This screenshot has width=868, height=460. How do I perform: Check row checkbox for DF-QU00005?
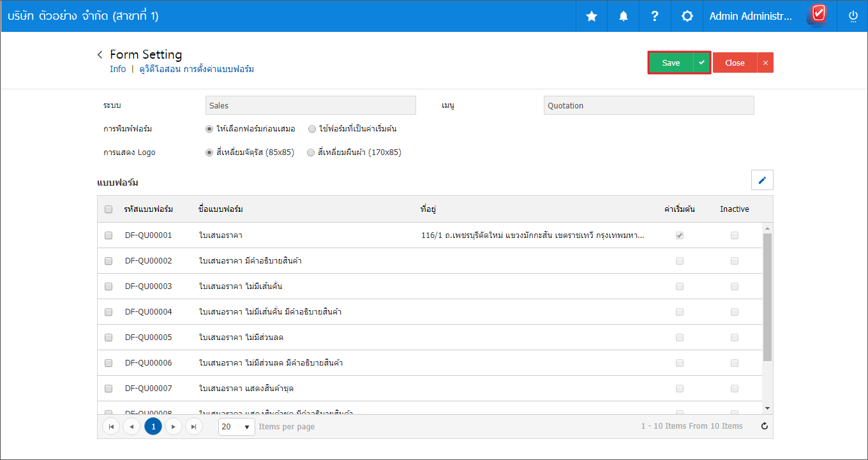tap(108, 338)
